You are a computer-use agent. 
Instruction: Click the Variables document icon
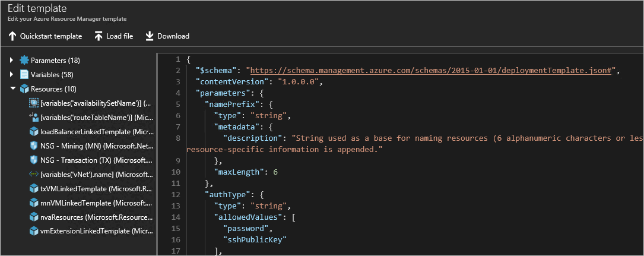pyautogui.click(x=25, y=75)
